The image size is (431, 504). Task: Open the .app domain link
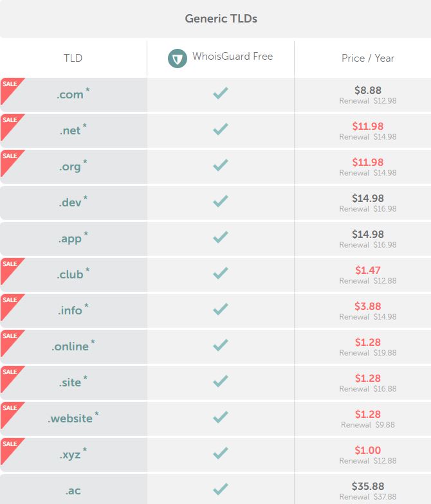point(69,239)
